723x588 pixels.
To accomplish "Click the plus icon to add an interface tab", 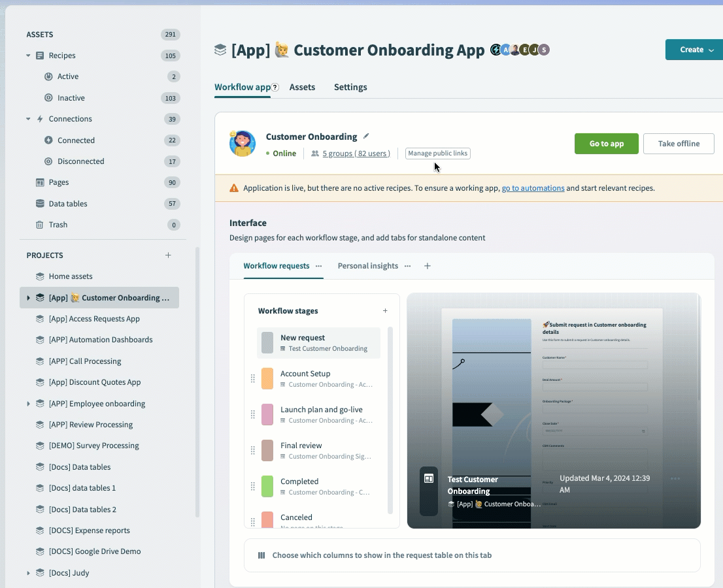I will pos(426,266).
